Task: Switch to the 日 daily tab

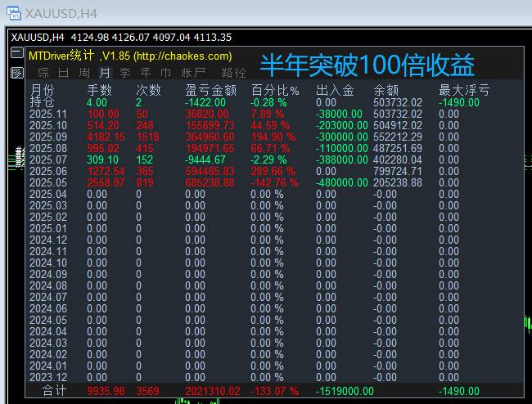Action: [64, 73]
